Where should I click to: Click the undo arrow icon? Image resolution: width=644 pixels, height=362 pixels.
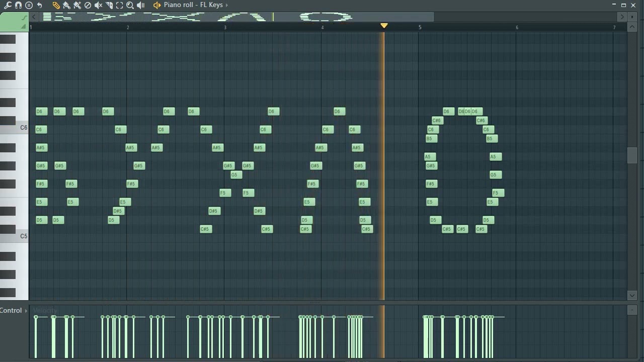[x=39, y=5]
